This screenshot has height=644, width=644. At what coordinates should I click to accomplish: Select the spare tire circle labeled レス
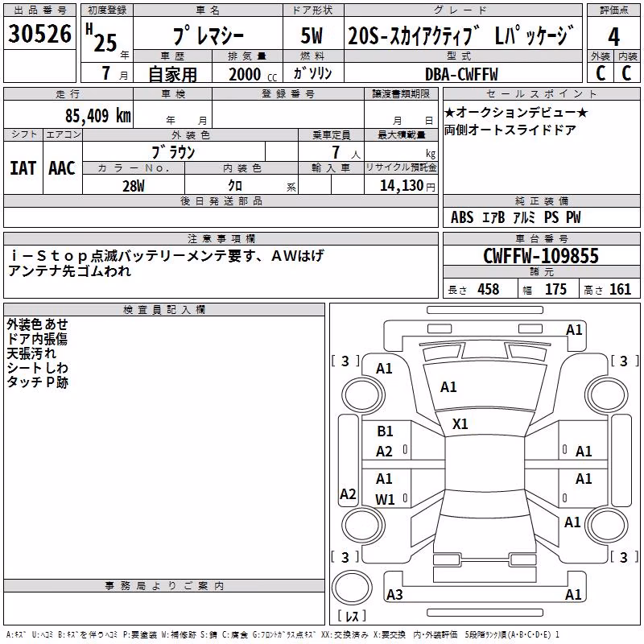point(352,588)
